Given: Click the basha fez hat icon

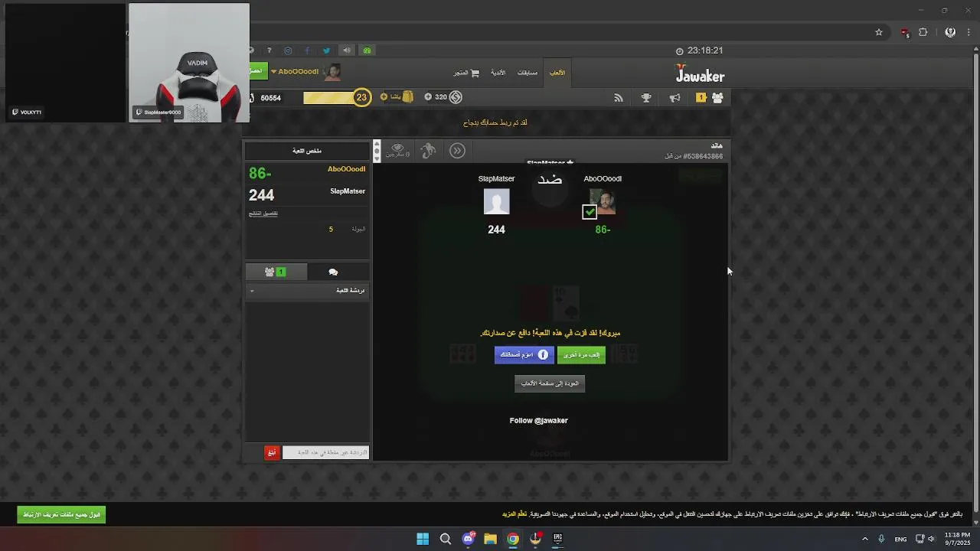Looking at the screenshot, I should (x=407, y=97).
